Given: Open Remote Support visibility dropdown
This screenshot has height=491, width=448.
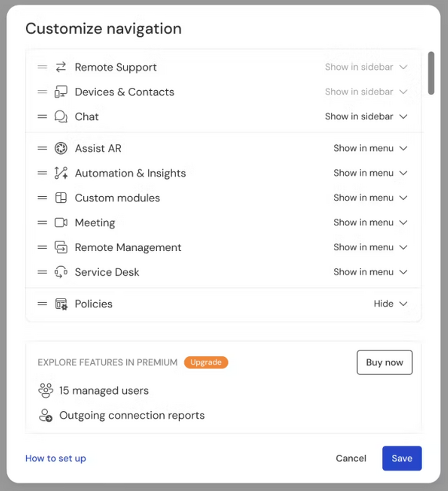Looking at the screenshot, I should click(366, 67).
